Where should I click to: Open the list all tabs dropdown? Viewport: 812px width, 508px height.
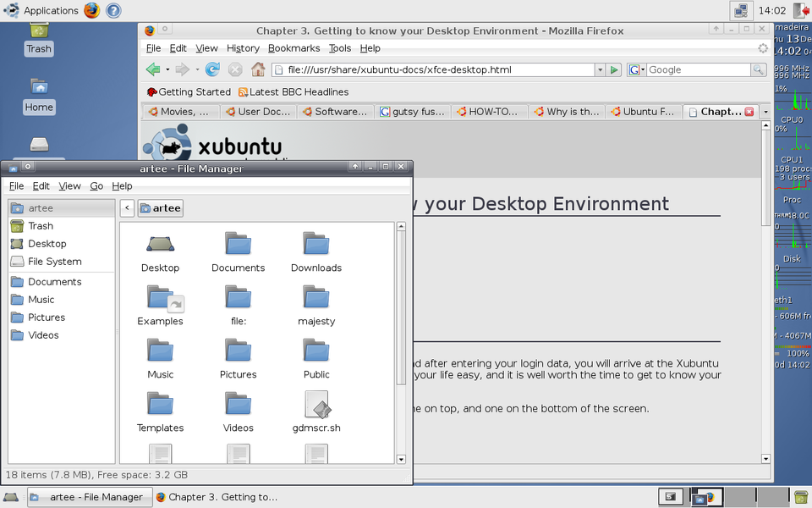[x=765, y=112]
